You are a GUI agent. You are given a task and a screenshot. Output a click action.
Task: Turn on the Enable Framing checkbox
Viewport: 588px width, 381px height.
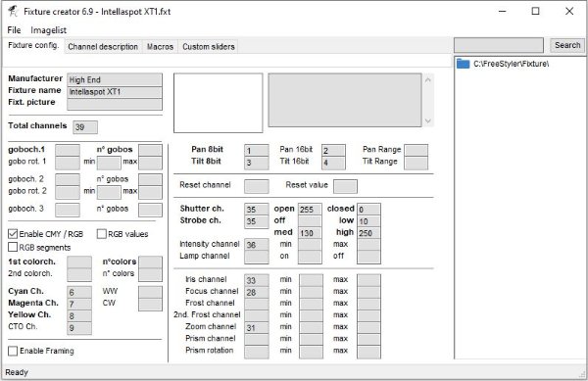[x=13, y=351]
